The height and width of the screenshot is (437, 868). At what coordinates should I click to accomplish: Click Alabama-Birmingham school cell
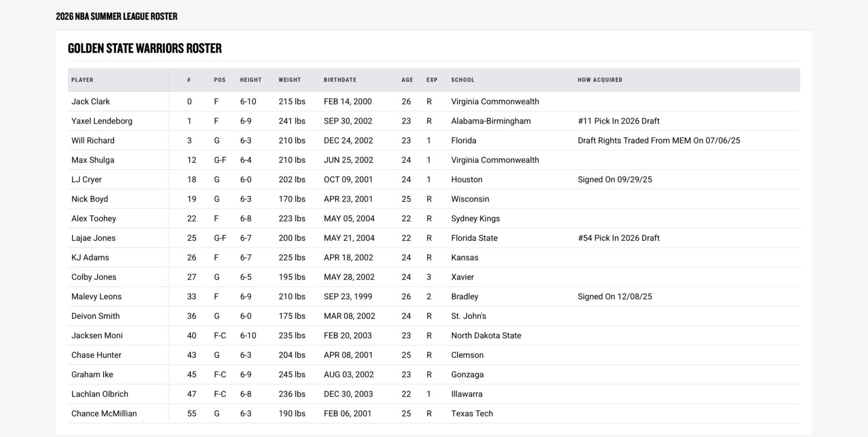pos(490,121)
